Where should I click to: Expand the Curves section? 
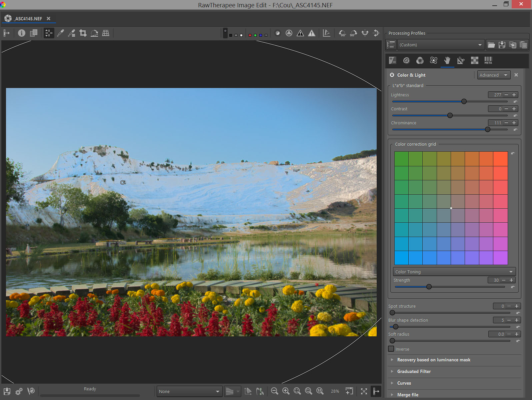[404, 383]
